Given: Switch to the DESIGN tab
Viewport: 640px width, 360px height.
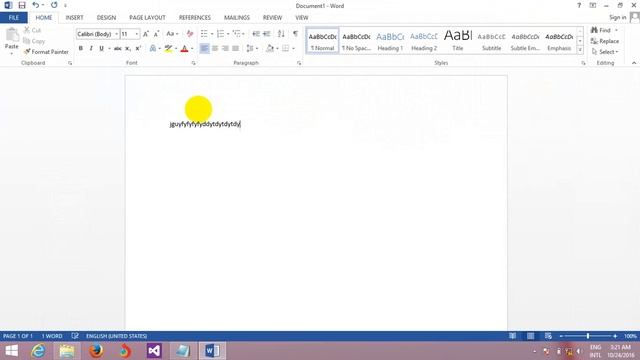Looking at the screenshot, I should [x=106, y=18].
